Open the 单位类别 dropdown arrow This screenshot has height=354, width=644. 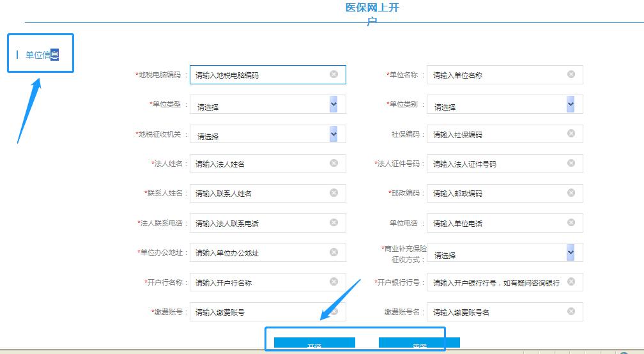(571, 104)
